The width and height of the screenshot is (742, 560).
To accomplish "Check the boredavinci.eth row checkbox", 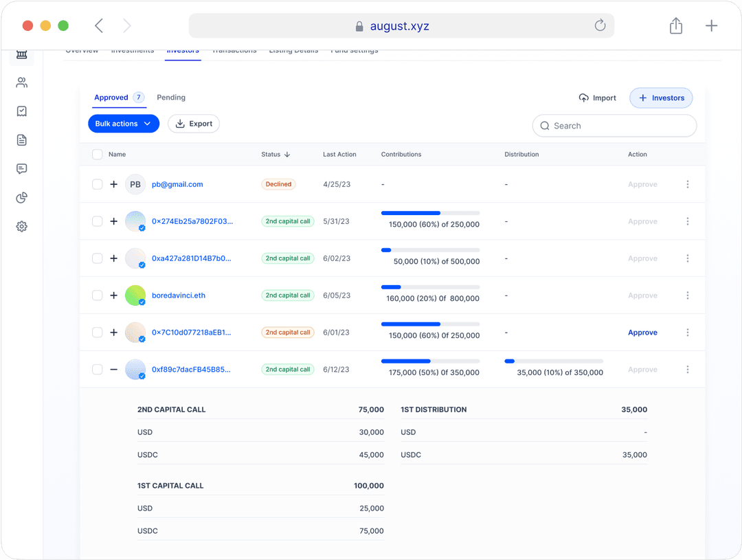I will [x=98, y=295].
